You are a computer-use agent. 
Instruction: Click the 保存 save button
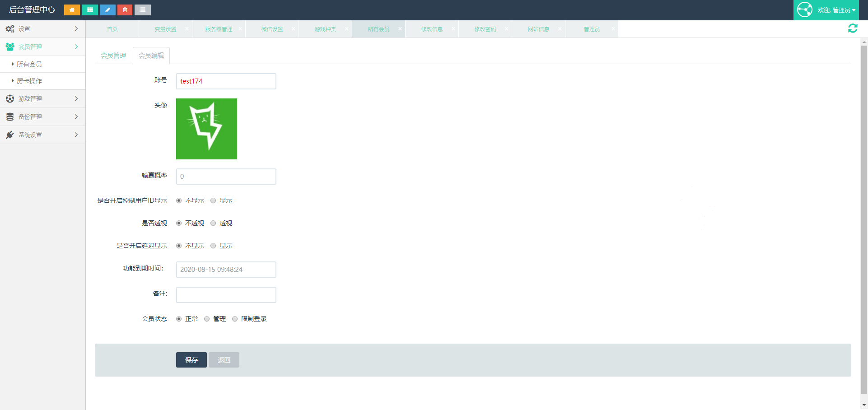point(191,360)
